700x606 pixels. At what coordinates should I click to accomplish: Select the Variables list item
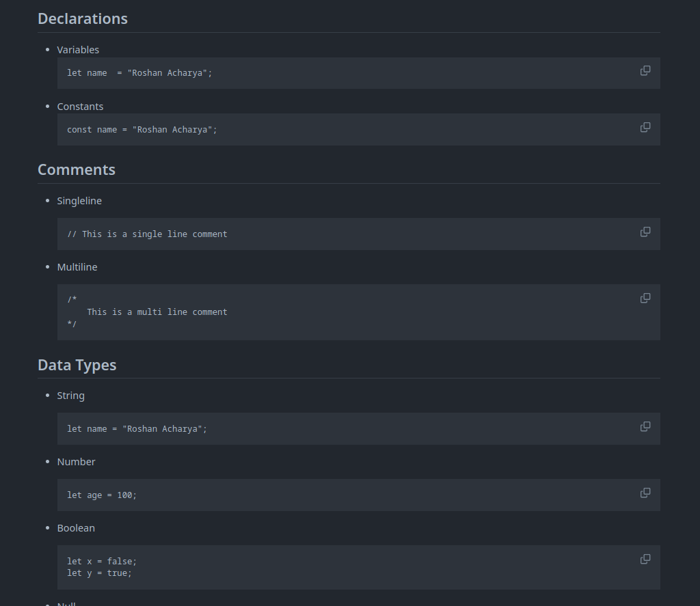coord(78,49)
